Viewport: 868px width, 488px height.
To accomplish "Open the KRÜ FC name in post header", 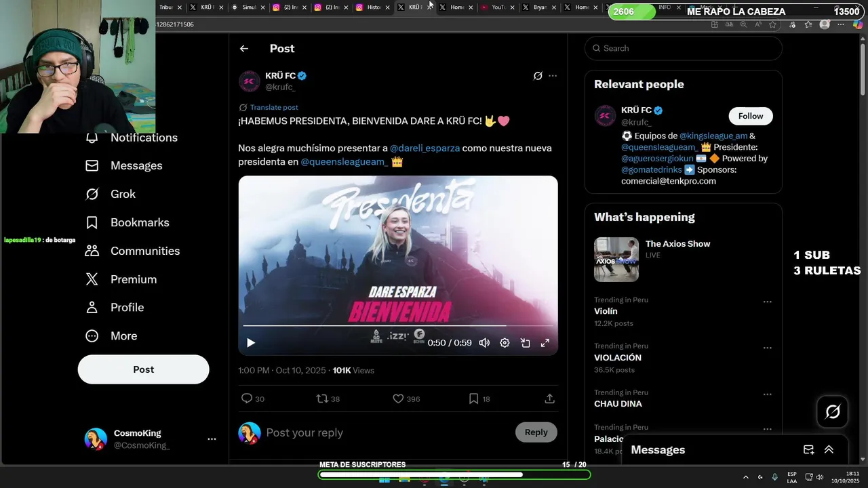I will 280,76.
